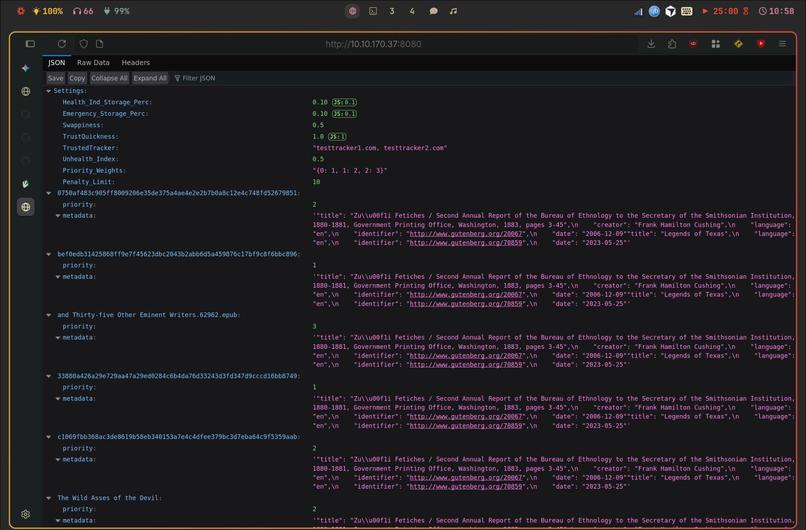Collapse metadata under the c1069fbb368ac entry

click(58, 460)
